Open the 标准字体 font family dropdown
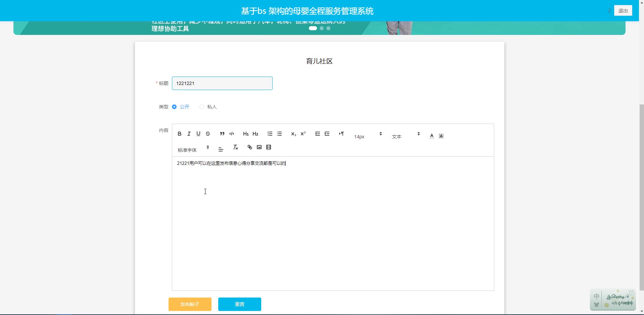Viewport: 644px width, 315px height. click(193, 148)
